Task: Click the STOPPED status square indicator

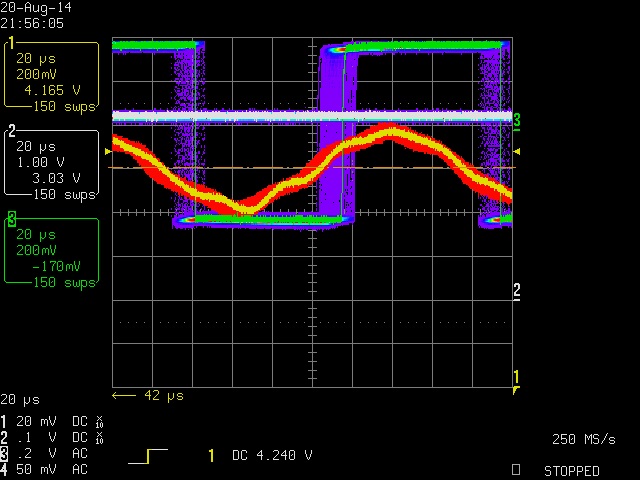Action: tap(516, 470)
